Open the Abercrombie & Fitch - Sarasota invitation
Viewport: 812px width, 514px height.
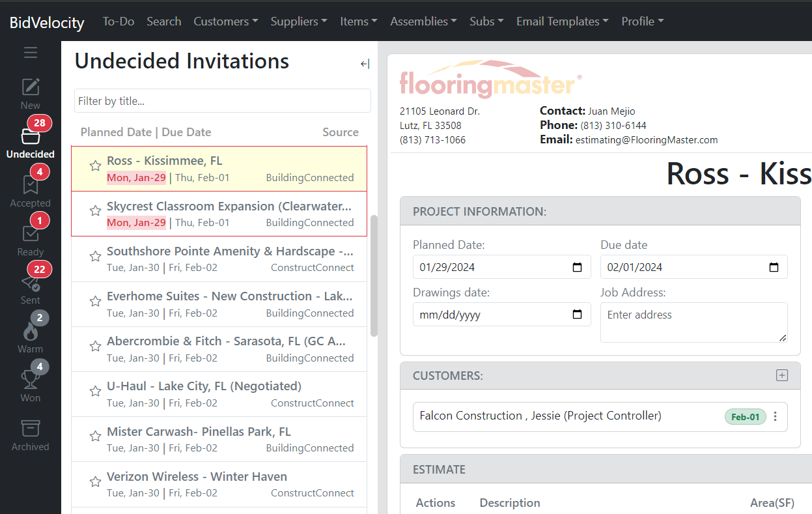pyautogui.click(x=219, y=349)
